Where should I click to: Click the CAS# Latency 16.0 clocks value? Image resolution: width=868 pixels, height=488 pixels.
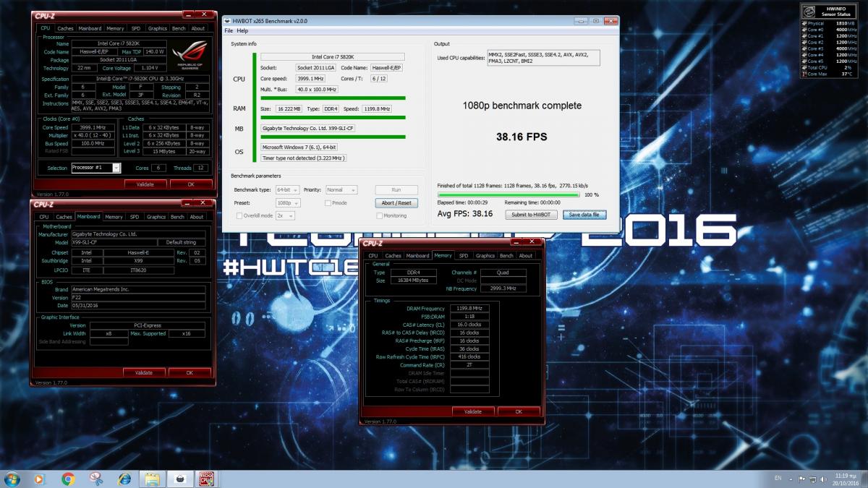tap(469, 325)
